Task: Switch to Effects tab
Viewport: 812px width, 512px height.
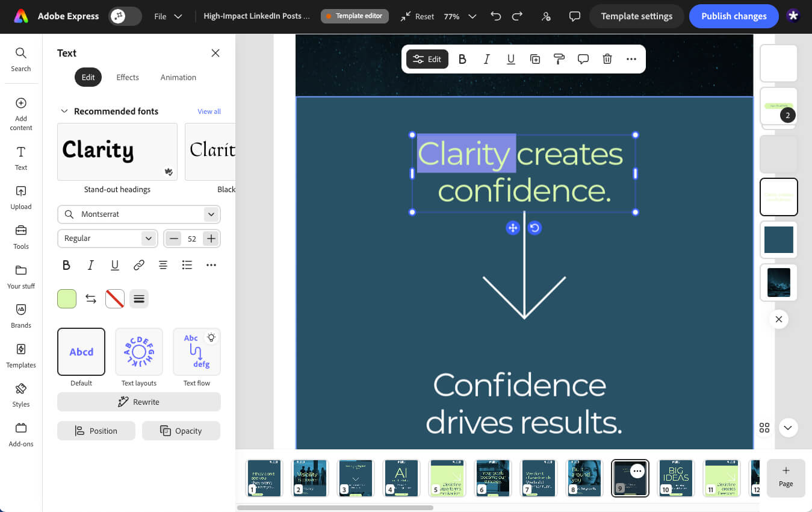Action: pyautogui.click(x=128, y=77)
